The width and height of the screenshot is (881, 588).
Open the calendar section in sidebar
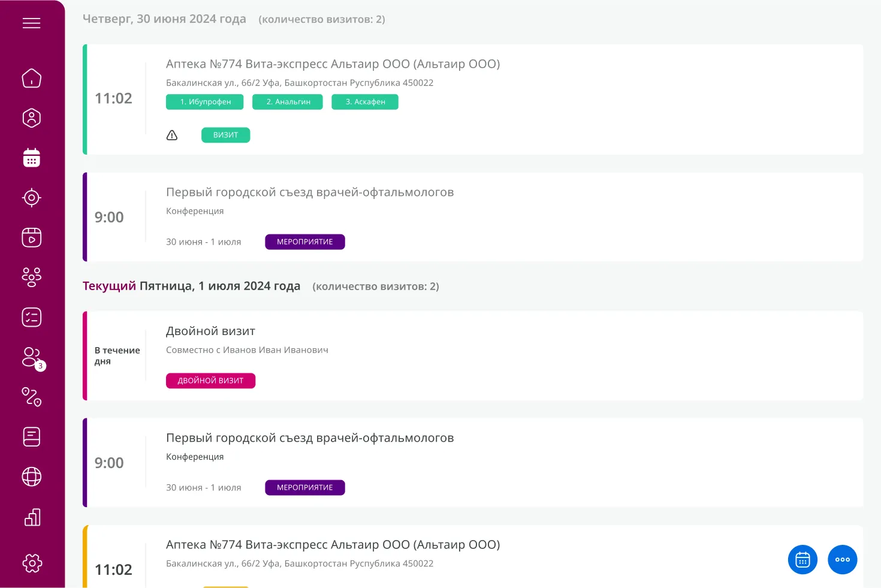(31, 158)
